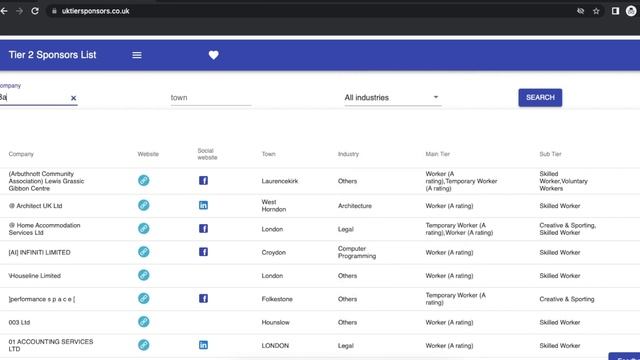Screen dimensions: 640x360
Task: Open the browser profile avatar
Action: 631,11
